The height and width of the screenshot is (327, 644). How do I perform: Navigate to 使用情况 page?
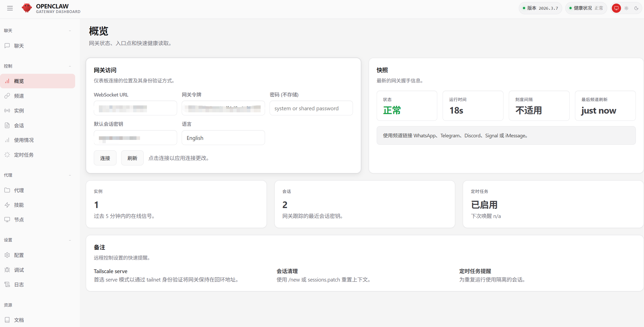[38, 140]
